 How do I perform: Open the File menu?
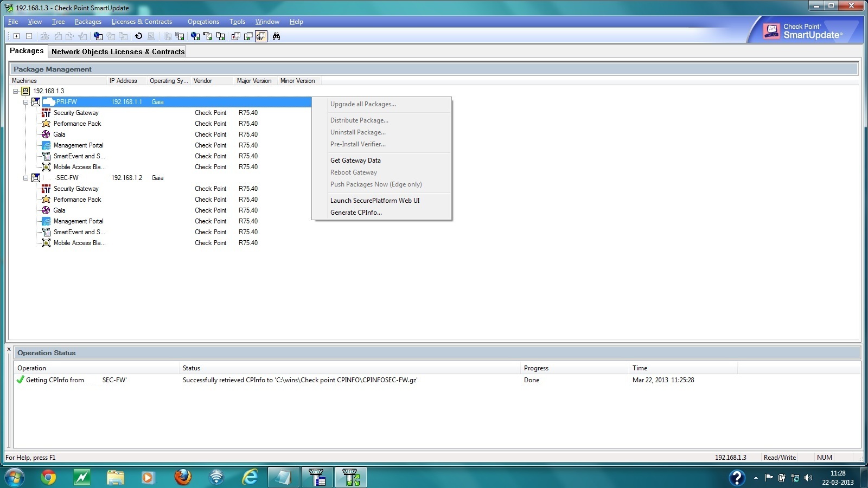pos(13,22)
